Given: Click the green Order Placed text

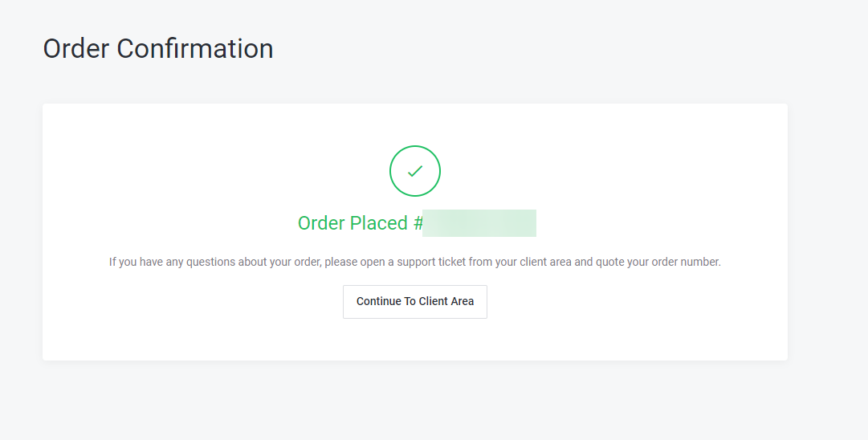Looking at the screenshot, I should 352,223.
